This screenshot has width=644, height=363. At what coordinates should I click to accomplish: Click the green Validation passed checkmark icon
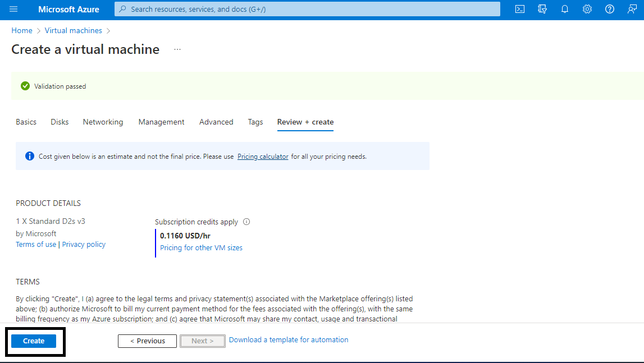coord(25,86)
